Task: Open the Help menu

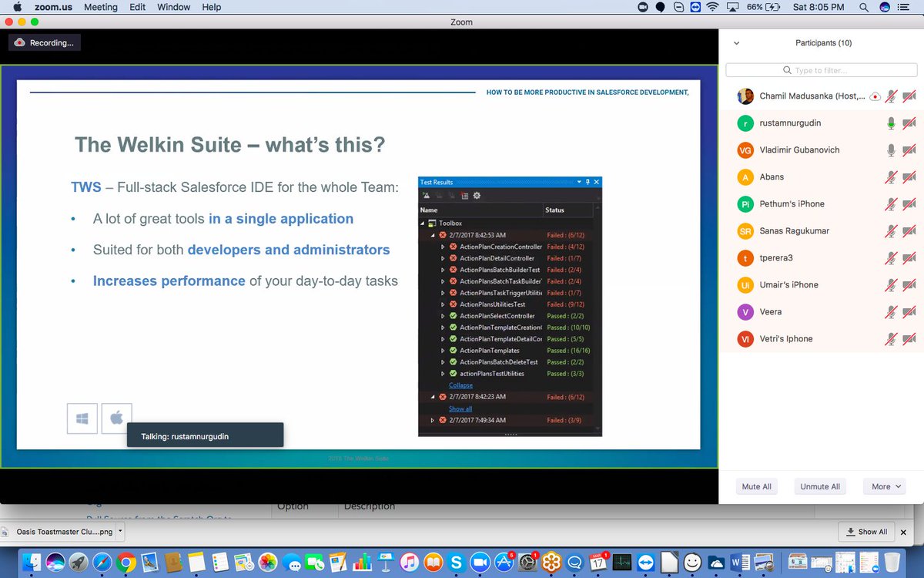Action: pyautogui.click(x=212, y=7)
